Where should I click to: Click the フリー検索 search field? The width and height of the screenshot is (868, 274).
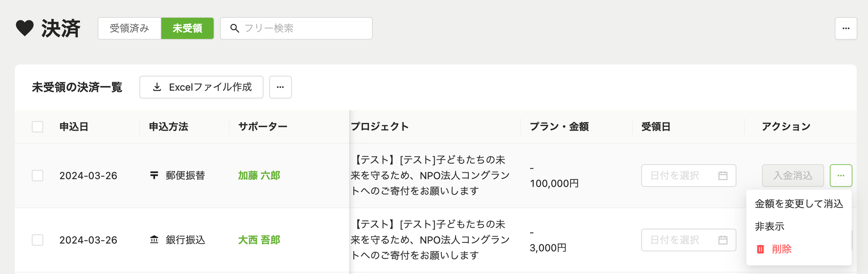296,28
